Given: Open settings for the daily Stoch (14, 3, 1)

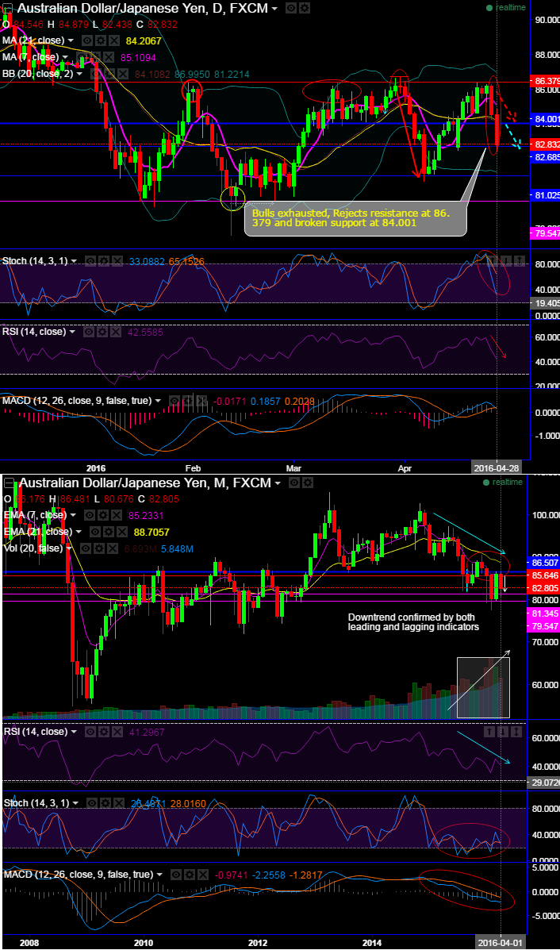Looking at the screenshot, I should click(103, 261).
